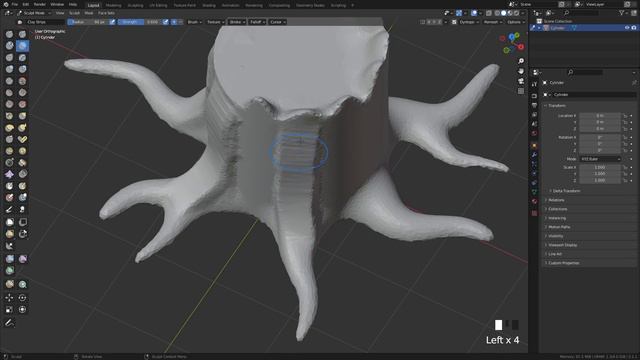
Task: Open the Face Sets header menu
Action: pyautogui.click(x=106, y=13)
